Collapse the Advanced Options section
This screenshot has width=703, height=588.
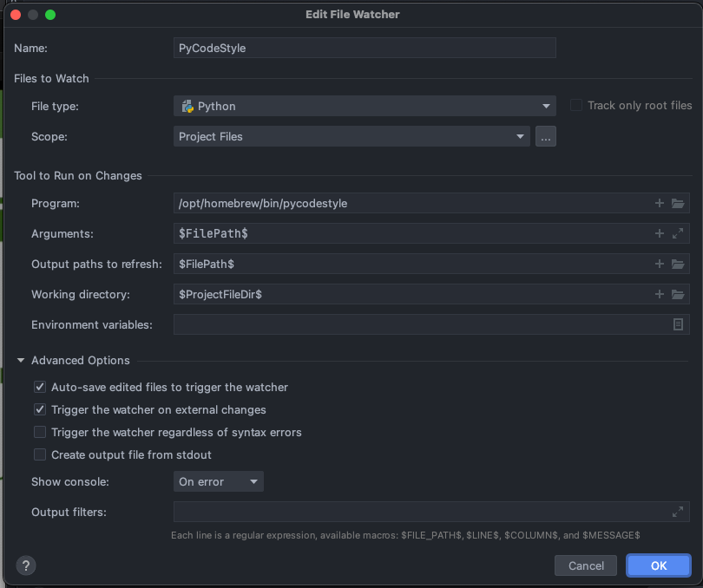pos(21,361)
